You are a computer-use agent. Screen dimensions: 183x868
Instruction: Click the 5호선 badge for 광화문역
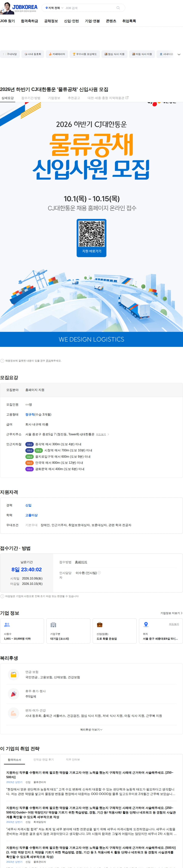click(29, 469)
